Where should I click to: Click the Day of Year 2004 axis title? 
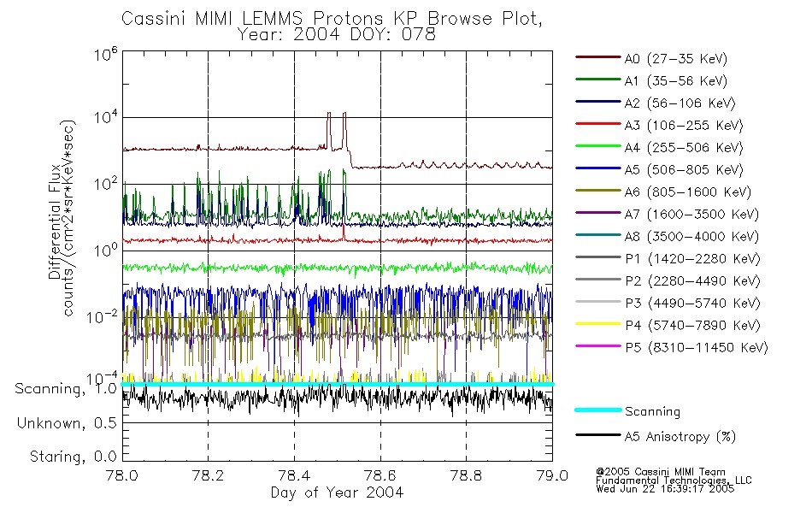tap(337, 492)
